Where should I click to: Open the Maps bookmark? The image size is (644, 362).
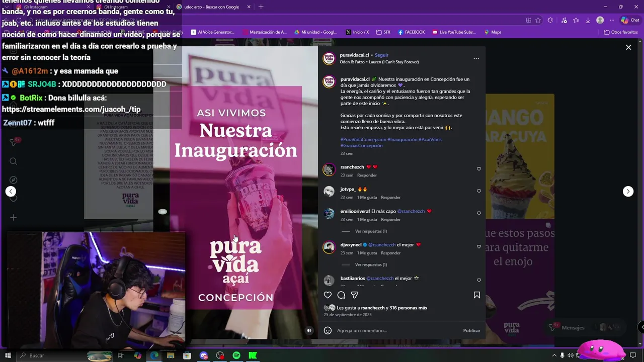tap(493, 32)
